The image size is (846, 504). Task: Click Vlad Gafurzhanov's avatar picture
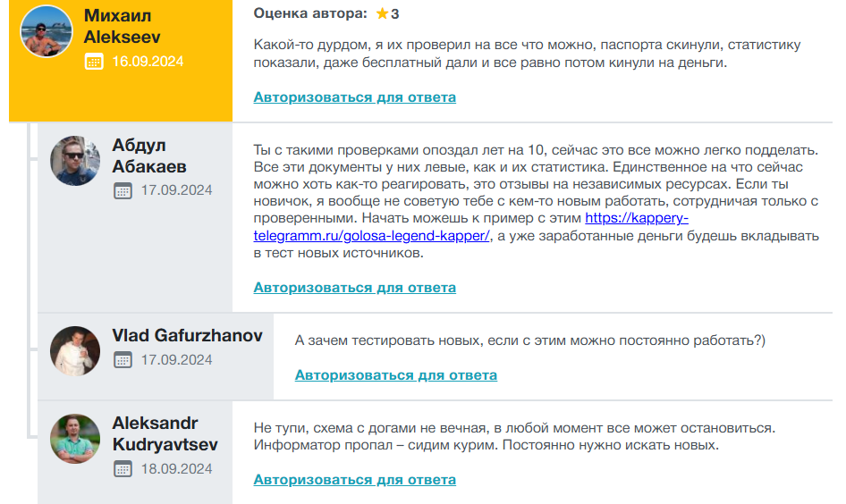click(x=75, y=350)
